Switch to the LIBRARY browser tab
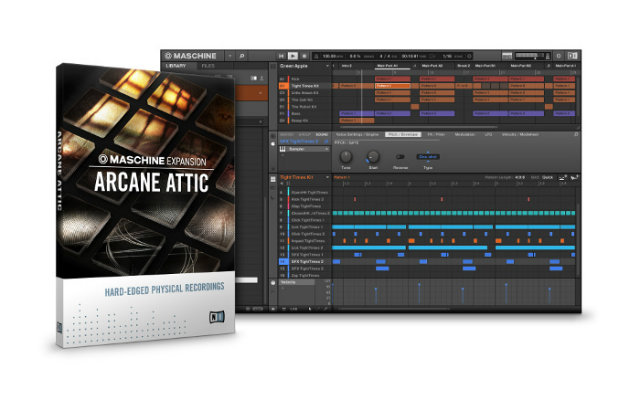Screen dimensions: 640x400 click(176, 66)
